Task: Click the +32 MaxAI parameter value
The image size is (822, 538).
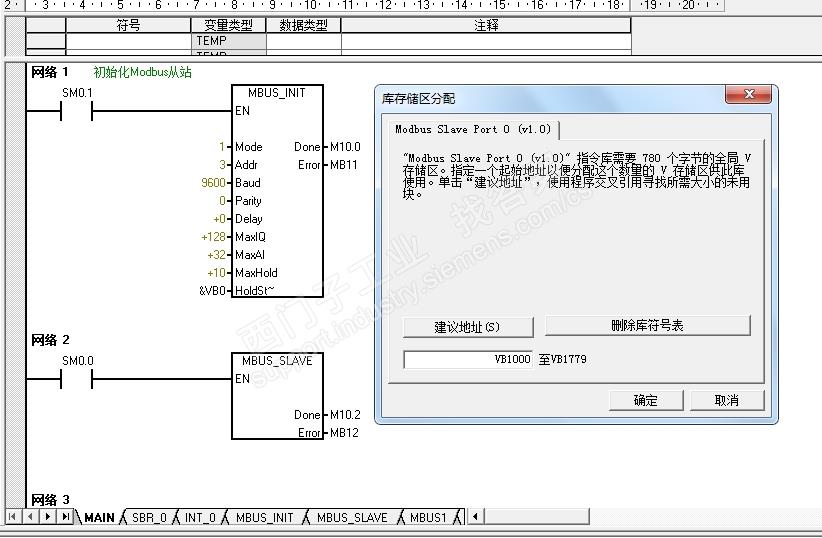Action: point(216,255)
